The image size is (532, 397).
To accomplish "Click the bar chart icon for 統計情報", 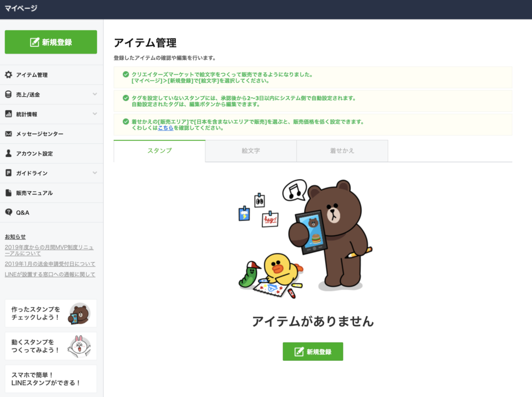I will click(8, 114).
